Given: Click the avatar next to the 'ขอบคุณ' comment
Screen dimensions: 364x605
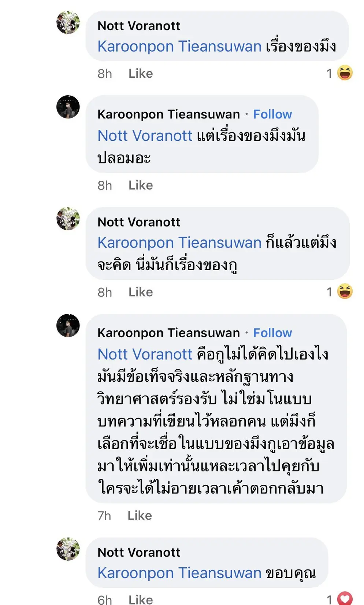Looking at the screenshot, I should (68, 549).
